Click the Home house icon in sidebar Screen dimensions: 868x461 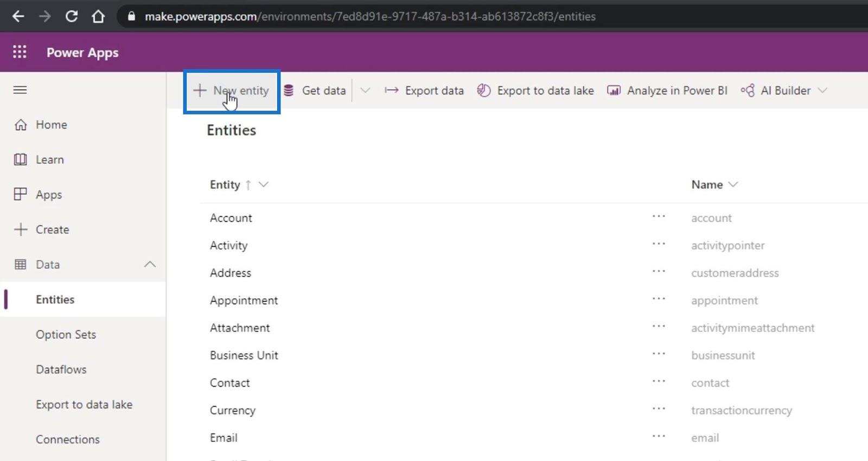[x=21, y=125]
